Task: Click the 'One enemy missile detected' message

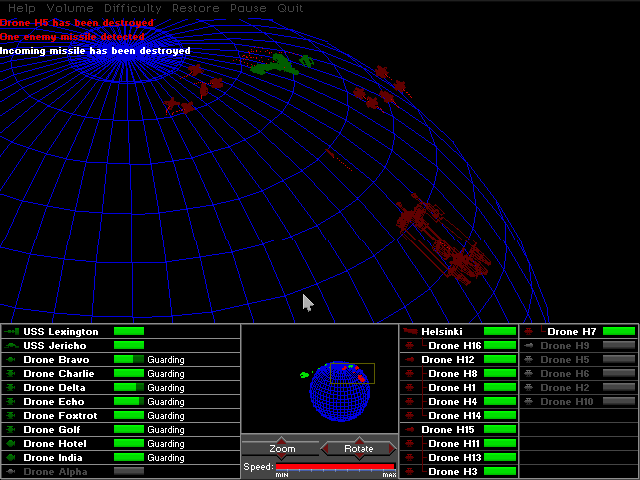Action: point(72,37)
